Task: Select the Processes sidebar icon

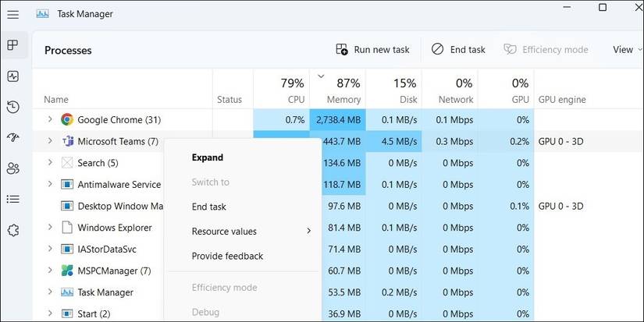Action: pyautogui.click(x=12, y=45)
